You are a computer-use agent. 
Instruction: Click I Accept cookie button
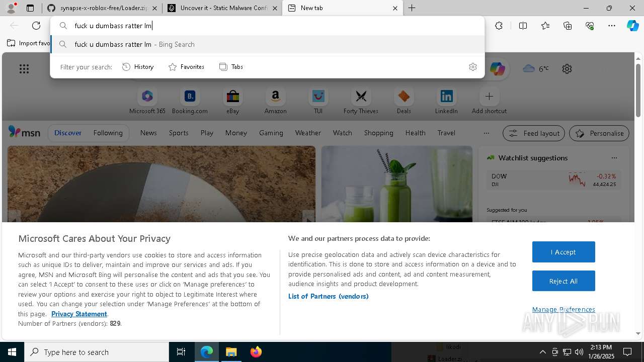click(563, 252)
